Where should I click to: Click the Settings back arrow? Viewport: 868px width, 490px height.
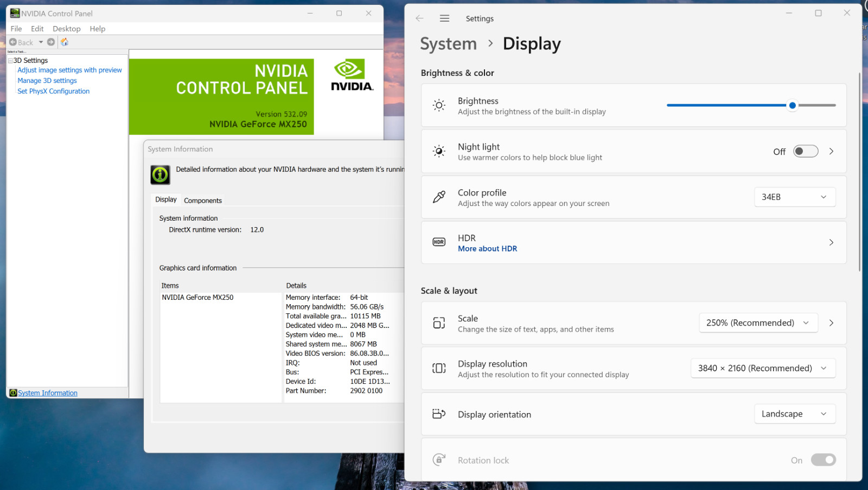click(419, 18)
